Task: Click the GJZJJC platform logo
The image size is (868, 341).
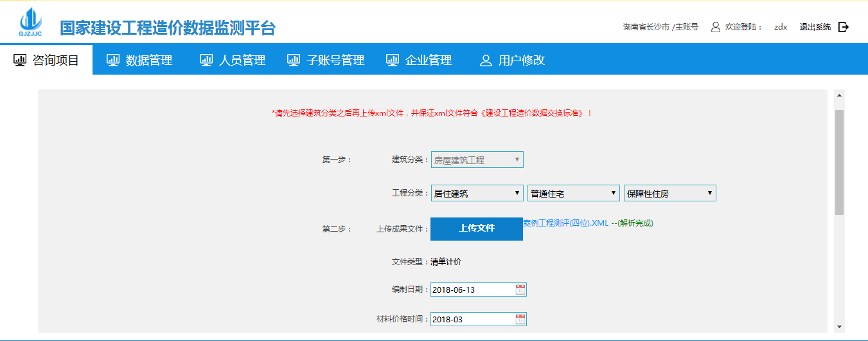Action: coord(30,23)
